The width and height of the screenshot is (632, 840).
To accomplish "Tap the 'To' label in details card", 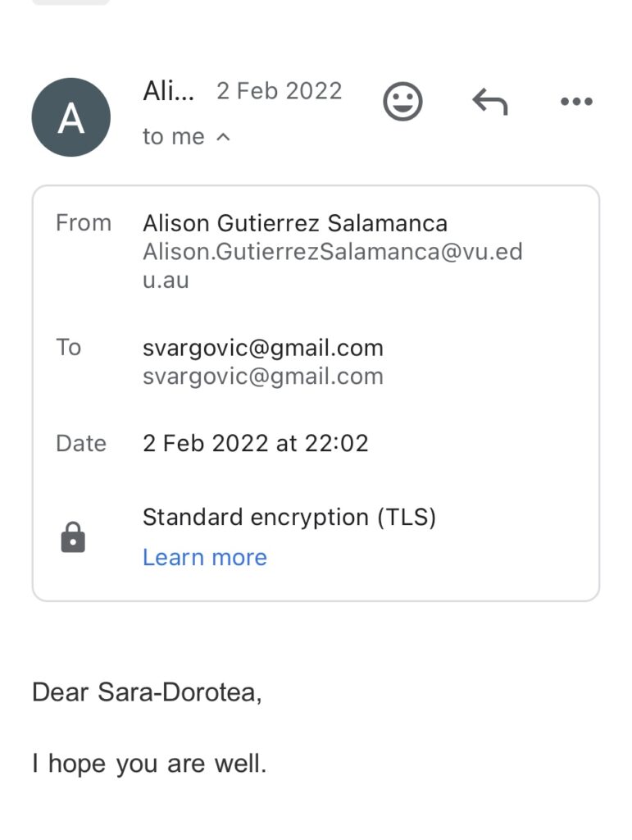I will (68, 347).
